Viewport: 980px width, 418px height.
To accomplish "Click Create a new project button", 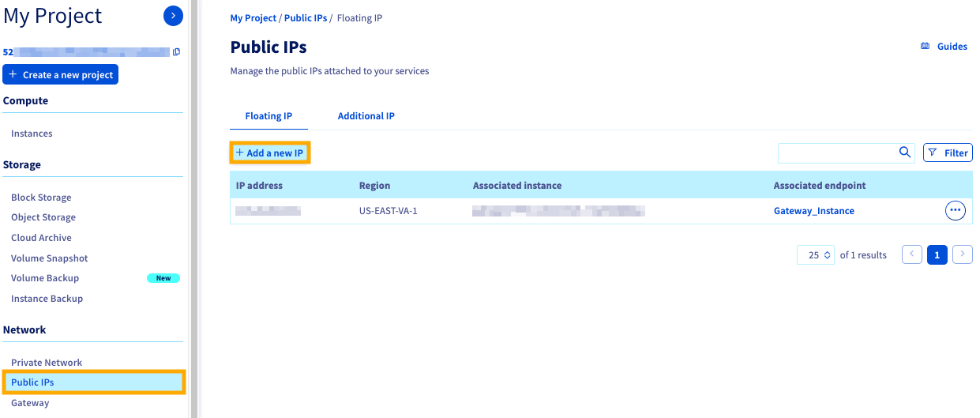I will pyautogui.click(x=61, y=74).
